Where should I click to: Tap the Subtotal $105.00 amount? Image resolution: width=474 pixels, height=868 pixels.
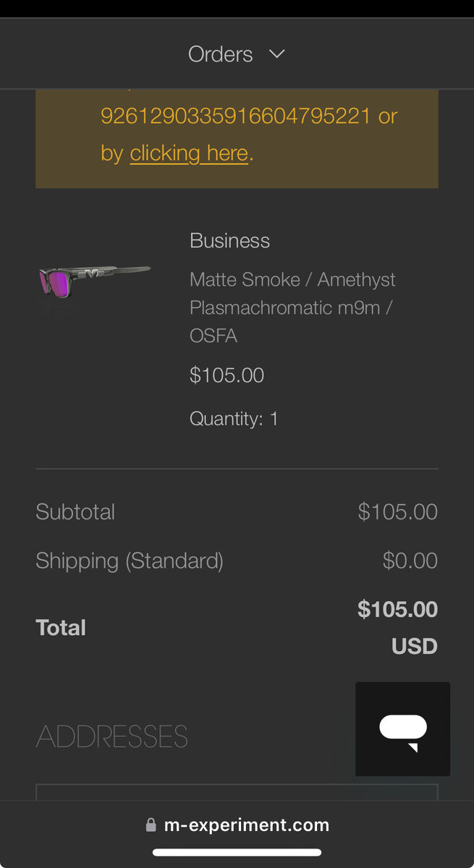tap(397, 512)
